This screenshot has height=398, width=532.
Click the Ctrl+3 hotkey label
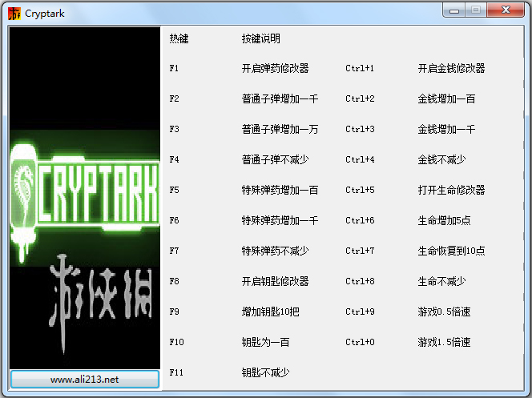click(x=360, y=129)
